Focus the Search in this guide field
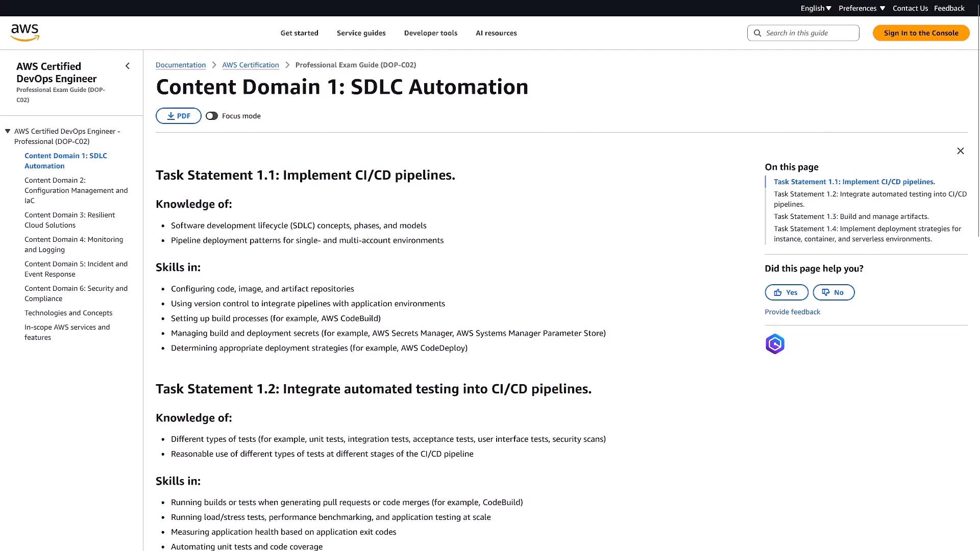Image resolution: width=980 pixels, height=551 pixels. (x=803, y=33)
